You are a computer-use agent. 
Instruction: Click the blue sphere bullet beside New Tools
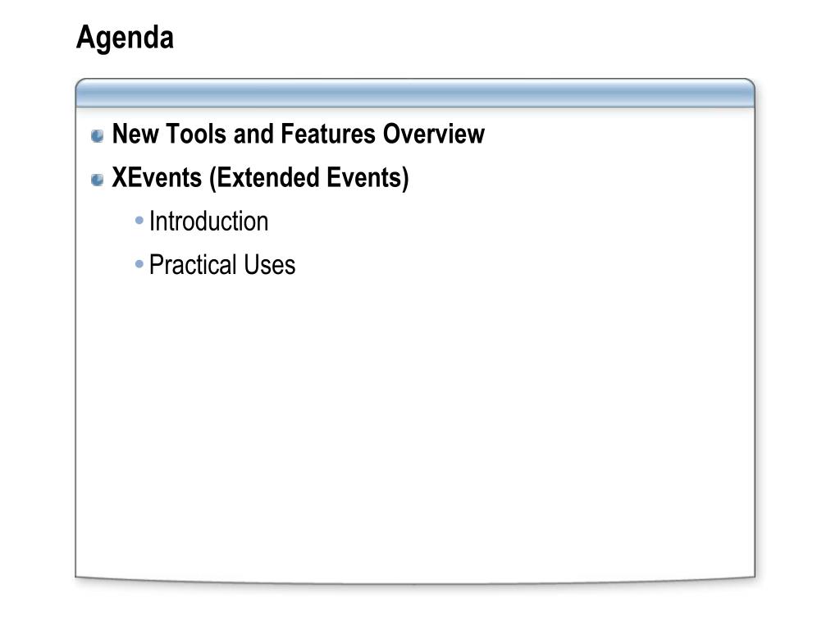[97, 136]
